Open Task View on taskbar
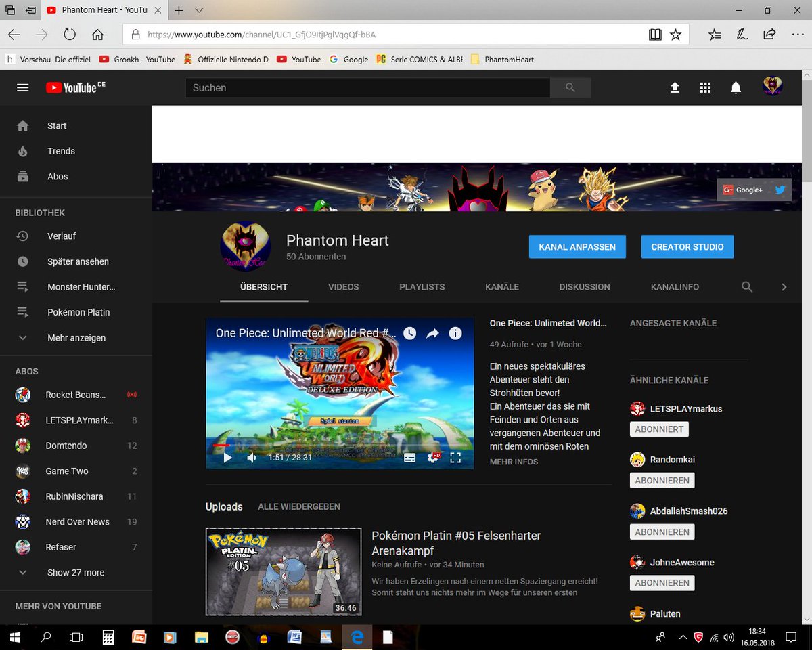Image resolution: width=812 pixels, height=650 pixels. click(76, 637)
